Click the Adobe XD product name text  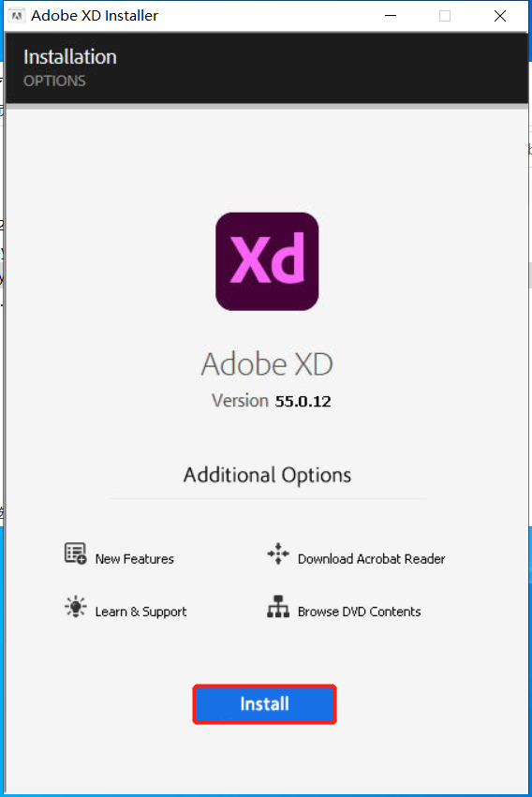click(267, 364)
